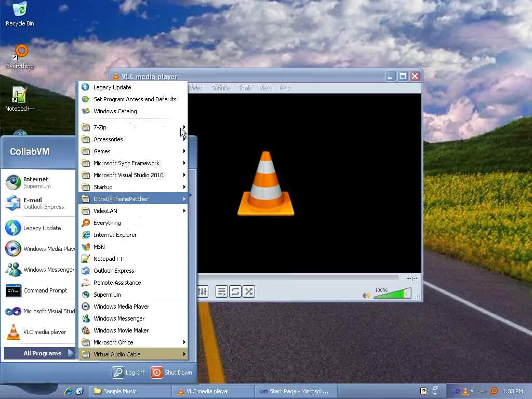The image size is (532, 399).
Task: Open Windows Messenger from programs list
Action: pyautogui.click(x=133, y=318)
